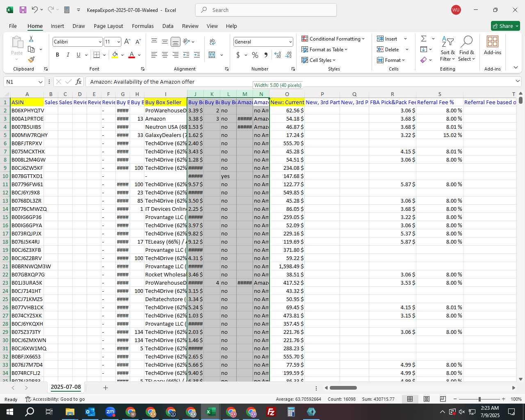The image size is (525, 420).
Task: Expand Format as Table menu
Action: (324, 50)
